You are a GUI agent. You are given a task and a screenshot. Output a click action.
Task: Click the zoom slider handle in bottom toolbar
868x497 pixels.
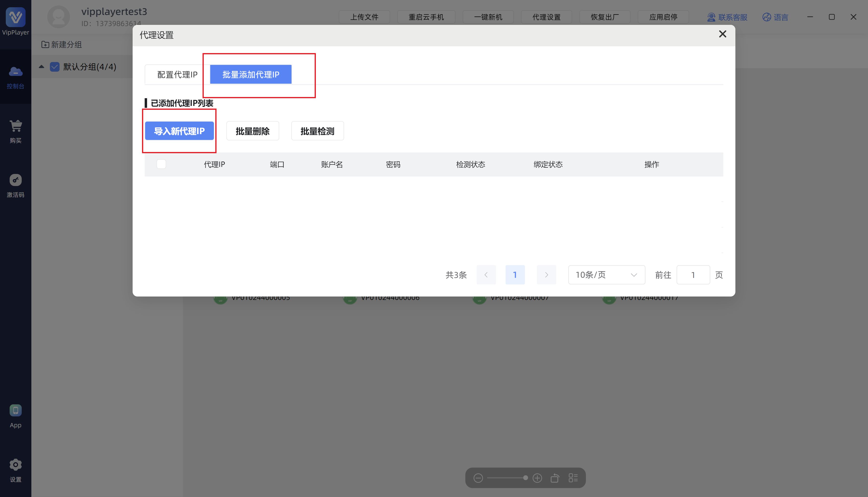pyautogui.click(x=525, y=478)
